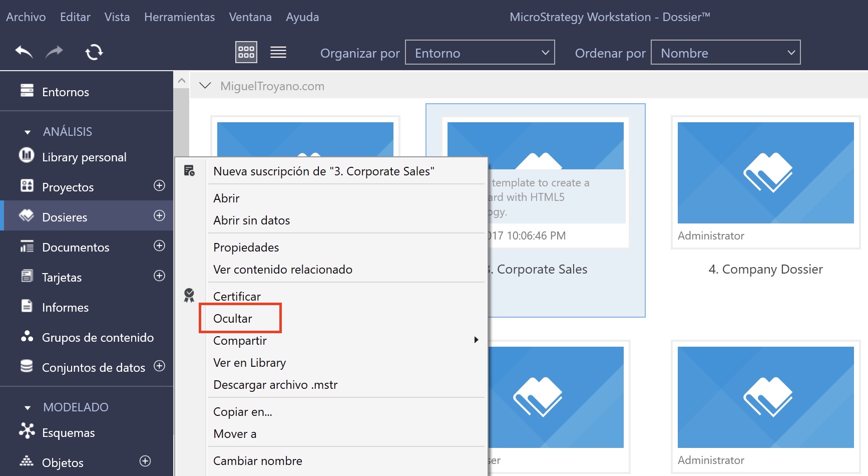Viewport: 868px width, 476px height.
Task: Switch to list view icon
Action: point(278,52)
